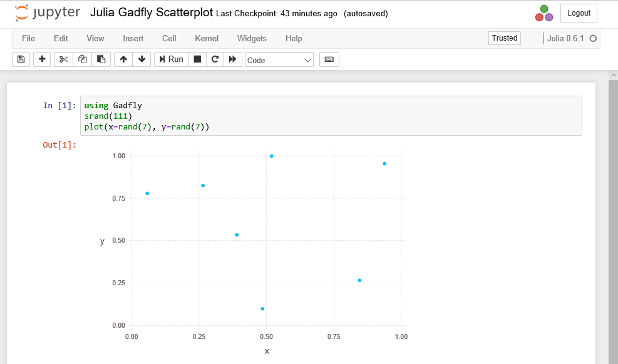Click the lowest scatter point near y 0.10
The width and height of the screenshot is (618, 364).
click(x=262, y=309)
